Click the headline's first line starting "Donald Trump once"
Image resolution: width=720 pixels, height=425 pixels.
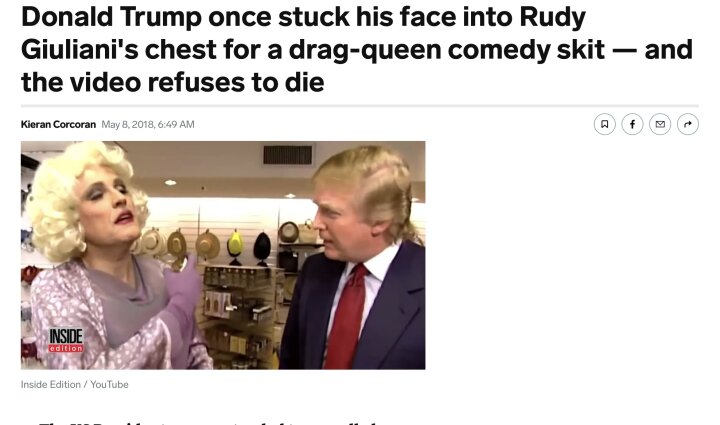click(x=303, y=17)
